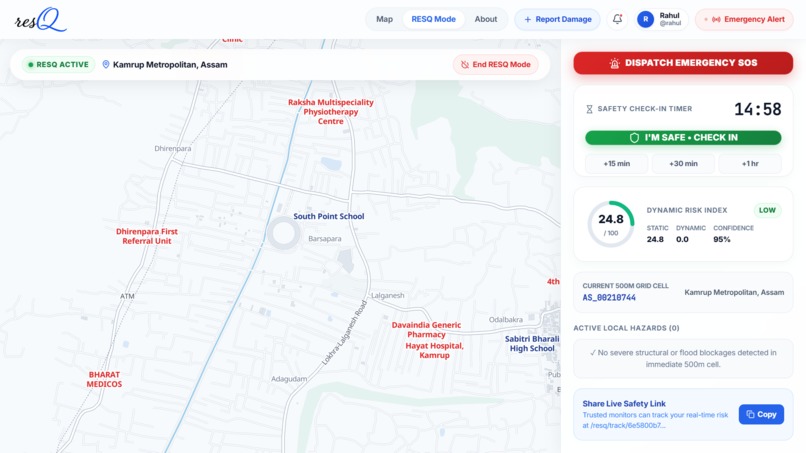Add +1 hr to the timer
Image resolution: width=806 pixels, height=453 pixels.
coord(750,164)
